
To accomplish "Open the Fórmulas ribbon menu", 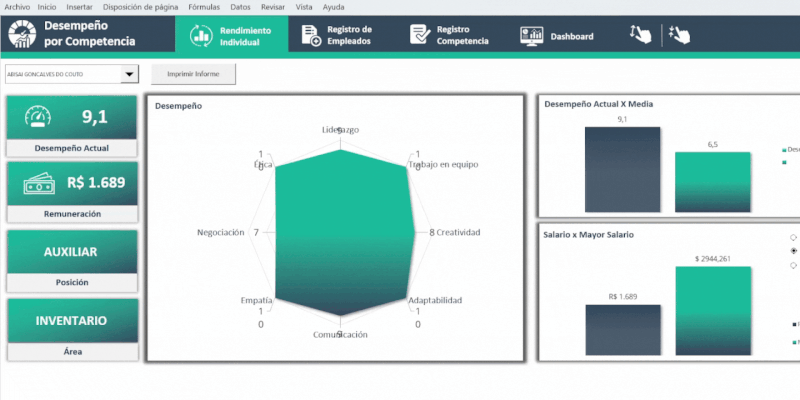I will click(x=203, y=6).
